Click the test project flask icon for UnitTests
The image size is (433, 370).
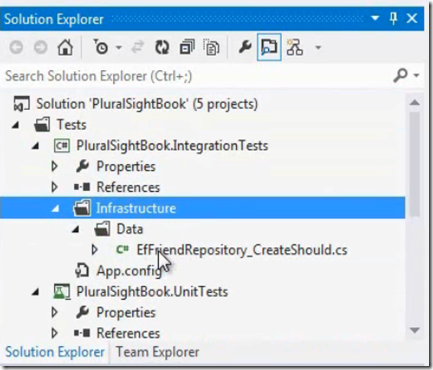click(x=62, y=292)
